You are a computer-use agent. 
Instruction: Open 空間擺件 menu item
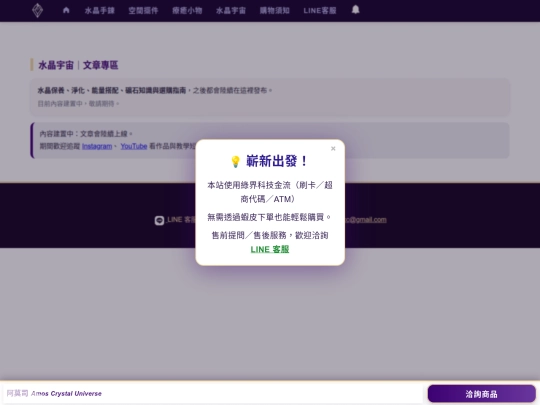tap(143, 11)
